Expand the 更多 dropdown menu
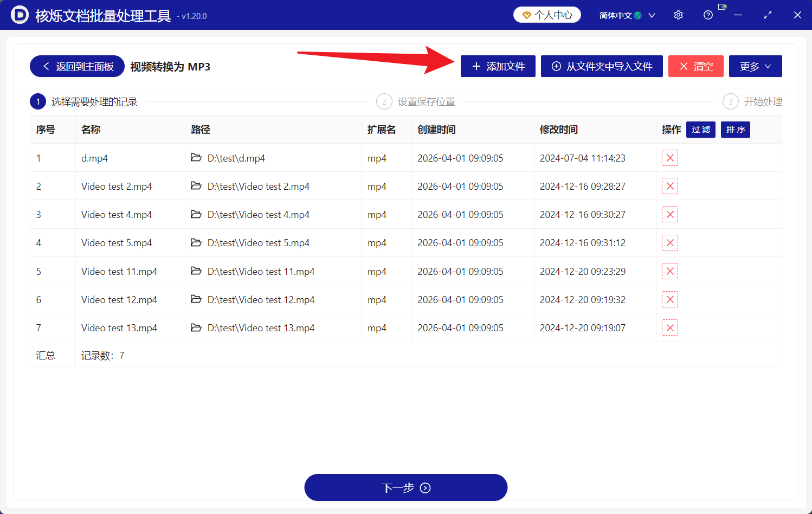812x514 pixels. click(755, 66)
